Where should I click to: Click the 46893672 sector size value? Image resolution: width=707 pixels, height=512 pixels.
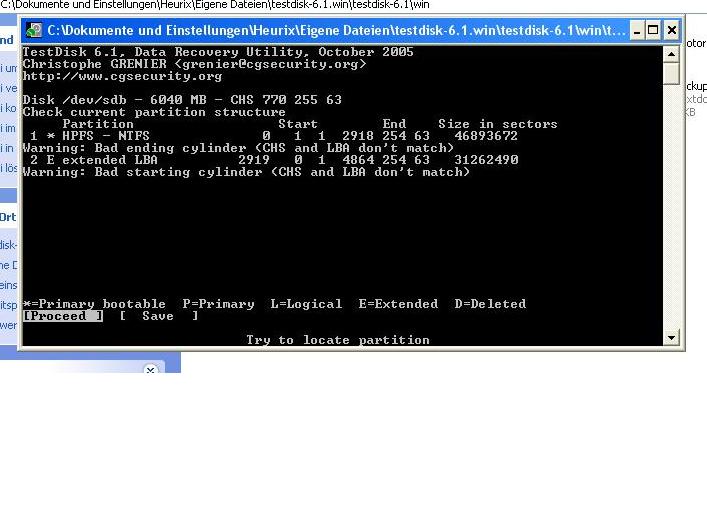[486, 136]
